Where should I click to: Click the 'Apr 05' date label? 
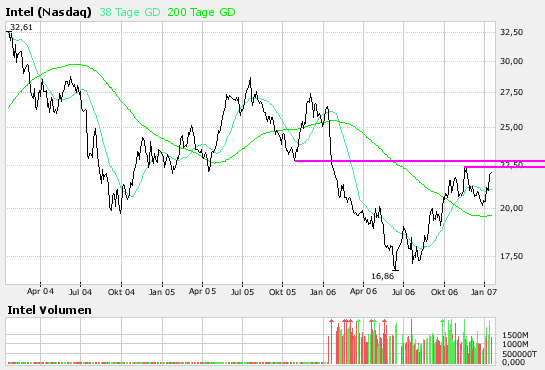click(x=202, y=291)
